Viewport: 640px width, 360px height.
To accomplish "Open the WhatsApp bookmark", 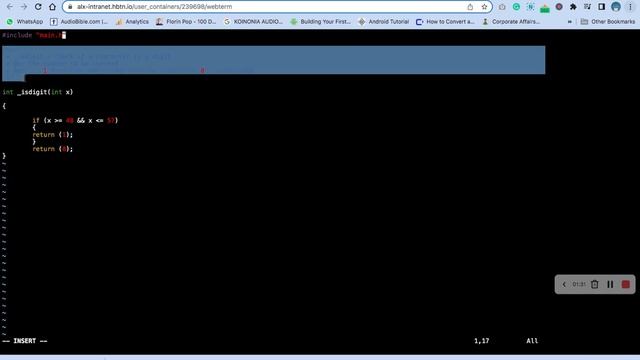I will (x=24, y=22).
